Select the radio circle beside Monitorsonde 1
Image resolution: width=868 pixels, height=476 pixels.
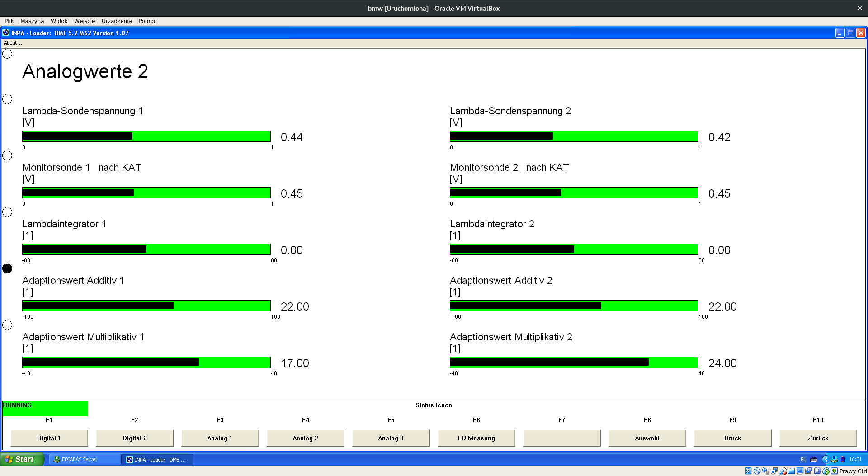coord(7,156)
